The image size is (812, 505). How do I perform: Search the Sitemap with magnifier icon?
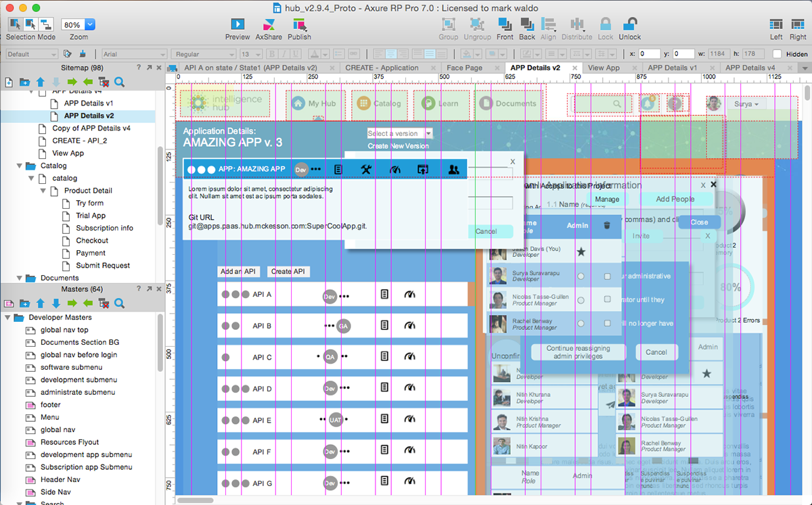click(120, 82)
